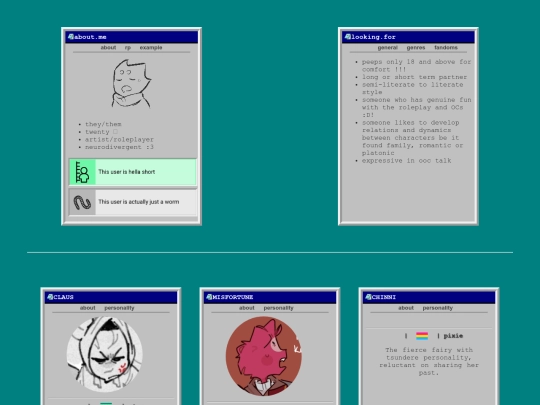Click 'long or short term partner' bullet

(x=414, y=77)
